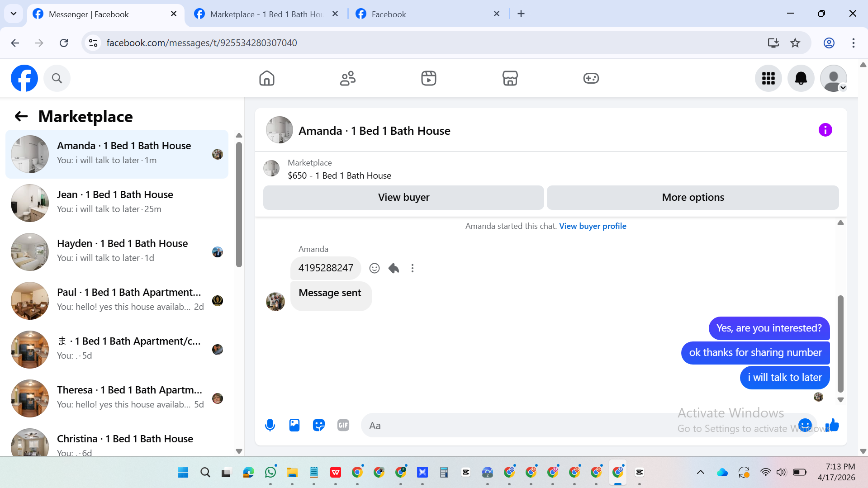The height and width of the screenshot is (488, 868).
Task: Click the chat list scroll-down arrow
Action: [239, 451]
